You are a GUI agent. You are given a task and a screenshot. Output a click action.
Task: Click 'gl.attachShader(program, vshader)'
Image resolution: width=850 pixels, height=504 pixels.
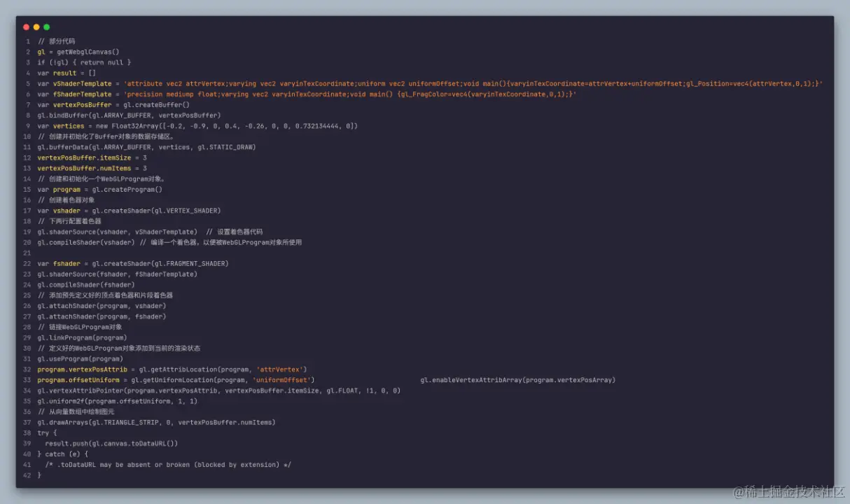(102, 306)
